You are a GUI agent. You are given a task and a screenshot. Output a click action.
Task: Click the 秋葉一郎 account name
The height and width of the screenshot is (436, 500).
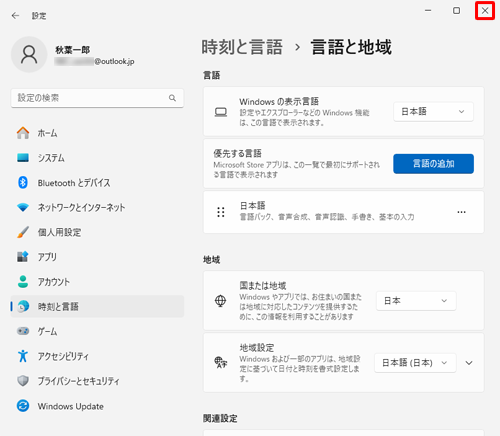pos(73,50)
